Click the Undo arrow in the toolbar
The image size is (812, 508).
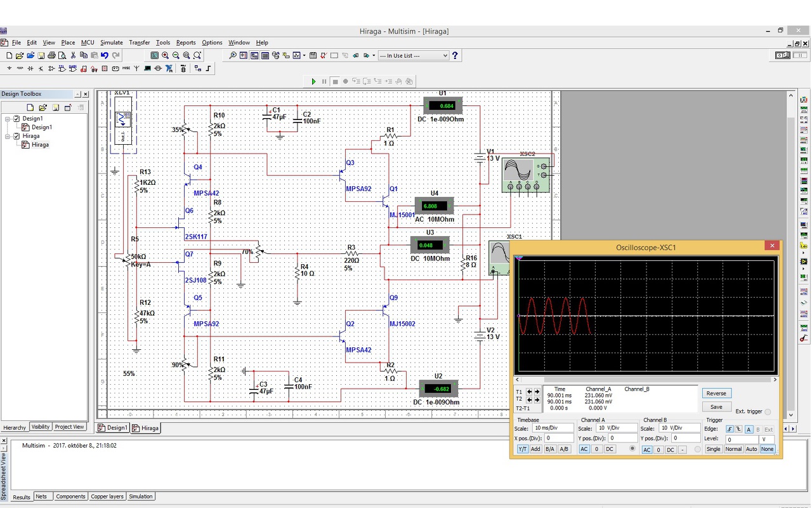(105, 56)
